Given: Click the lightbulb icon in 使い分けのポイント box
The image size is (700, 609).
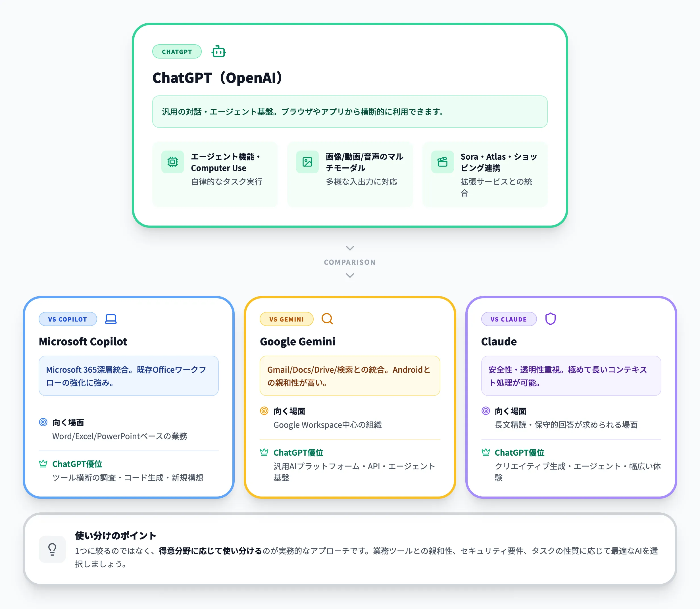Looking at the screenshot, I should (x=52, y=550).
